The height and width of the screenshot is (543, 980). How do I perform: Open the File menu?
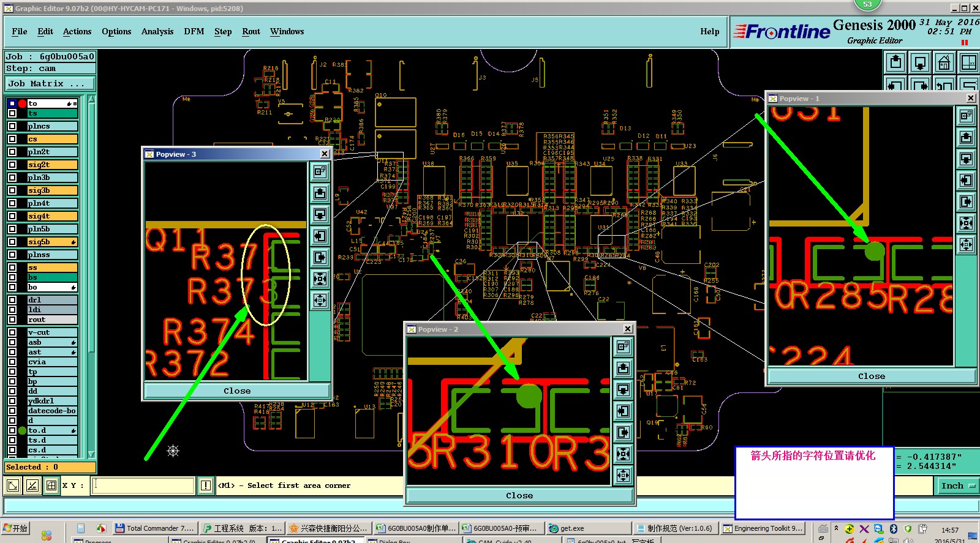[x=20, y=32]
